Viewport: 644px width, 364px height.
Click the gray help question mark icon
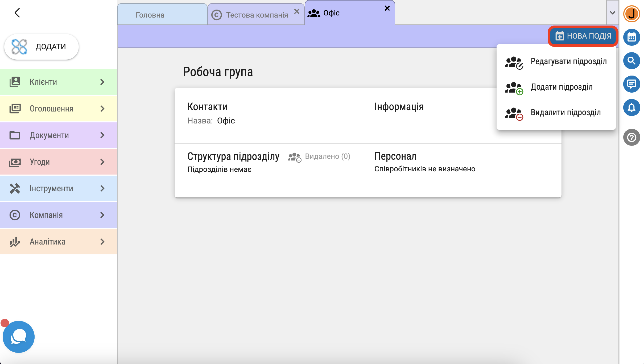[631, 137]
